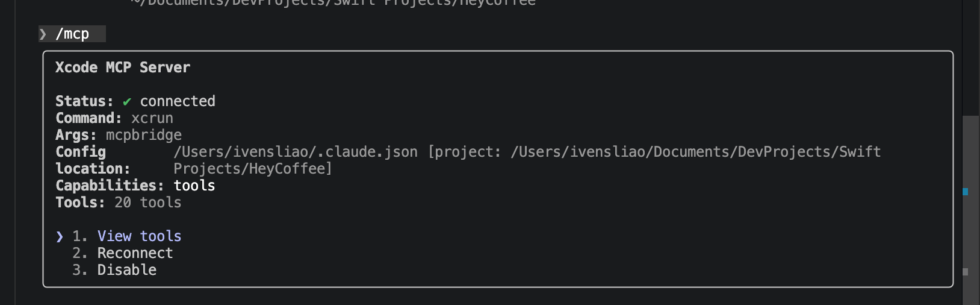Click the Capabilities tools value
This screenshot has height=305, width=980.
[194, 186]
